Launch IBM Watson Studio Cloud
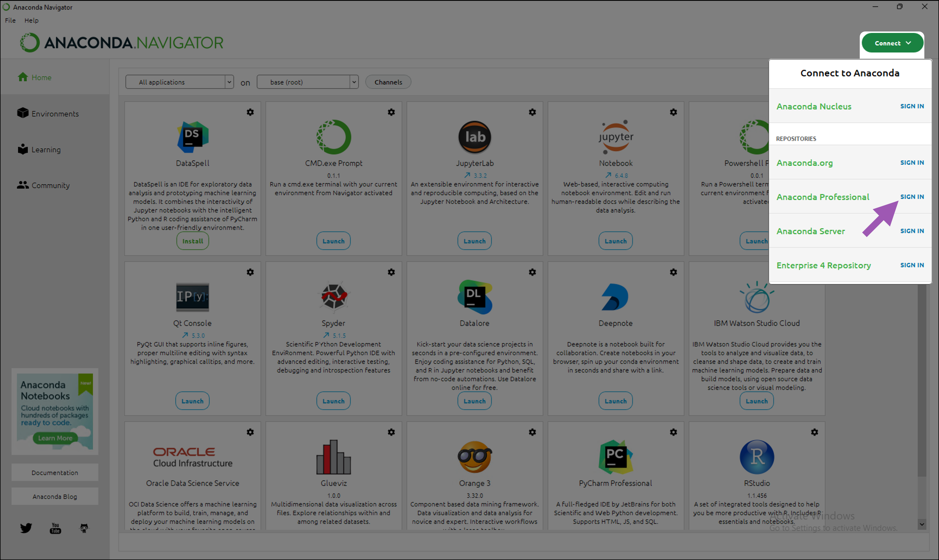Image resolution: width=939 pixels, height=560 pixels. pos(757,401)
